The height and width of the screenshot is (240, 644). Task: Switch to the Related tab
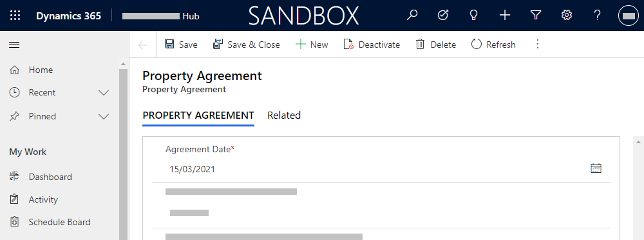[x=284, y=115]
